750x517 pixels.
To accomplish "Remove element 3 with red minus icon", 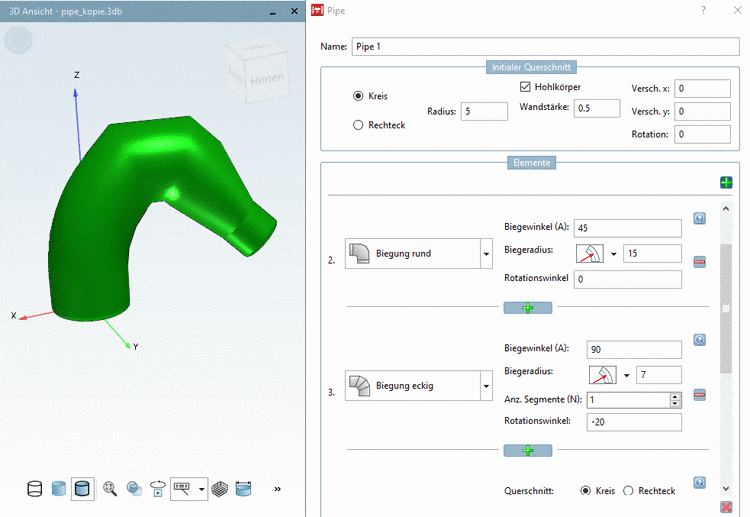I will pos(699,395).
